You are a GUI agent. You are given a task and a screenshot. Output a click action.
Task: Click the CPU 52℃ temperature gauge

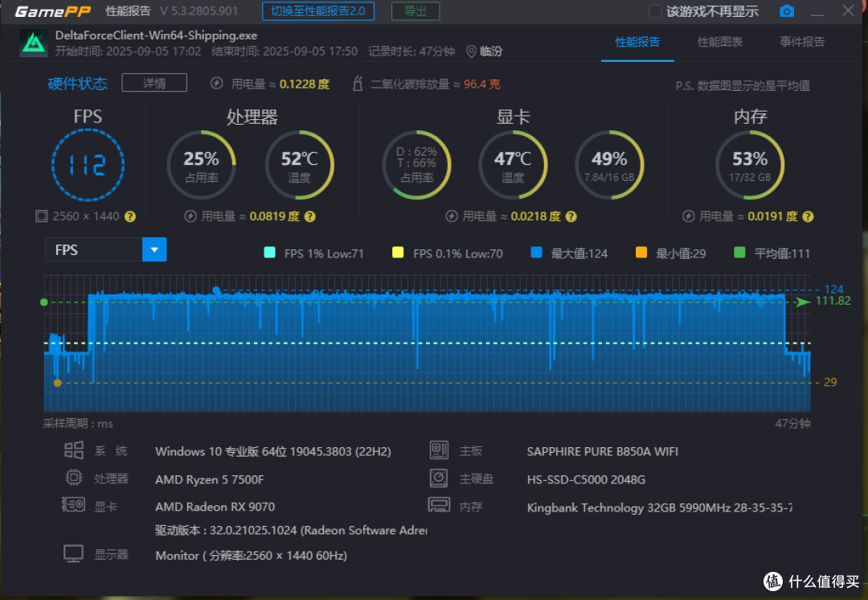tap(300, 165)
